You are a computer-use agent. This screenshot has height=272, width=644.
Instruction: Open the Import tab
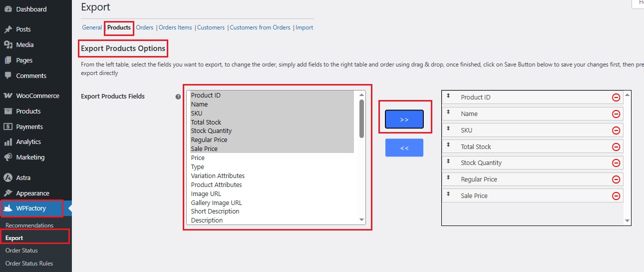pos(305,27)
